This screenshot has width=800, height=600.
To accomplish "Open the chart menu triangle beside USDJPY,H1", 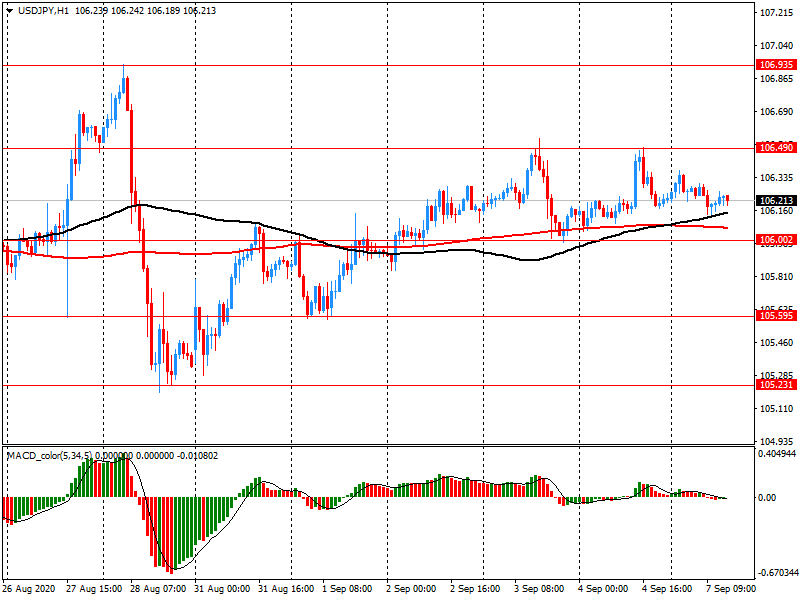I will [x=9, y=10].
